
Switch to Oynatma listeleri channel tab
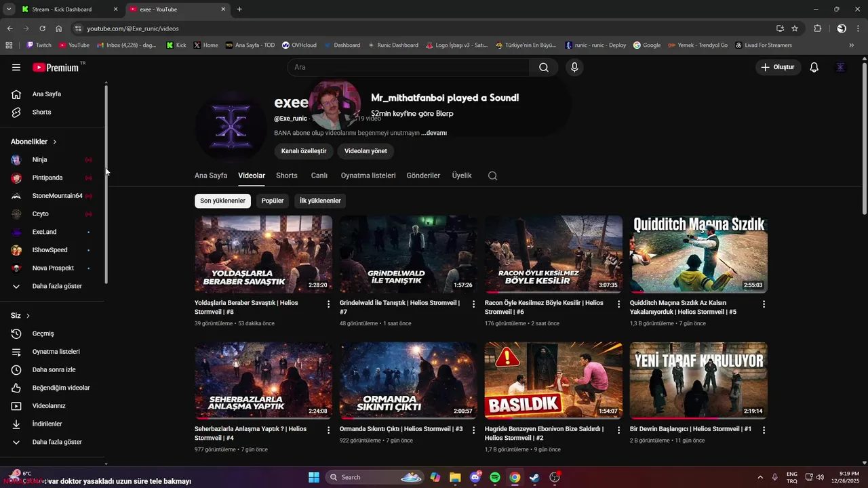tap(368, 176)
